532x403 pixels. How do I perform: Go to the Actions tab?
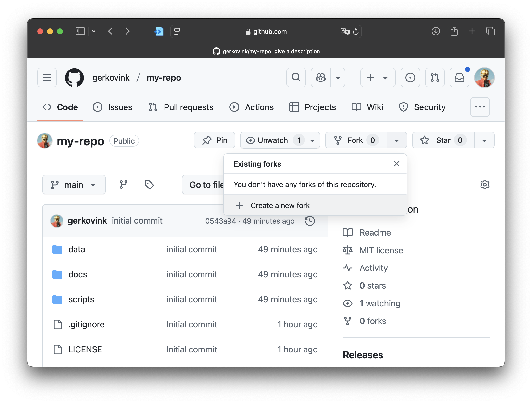click(252, 107)
